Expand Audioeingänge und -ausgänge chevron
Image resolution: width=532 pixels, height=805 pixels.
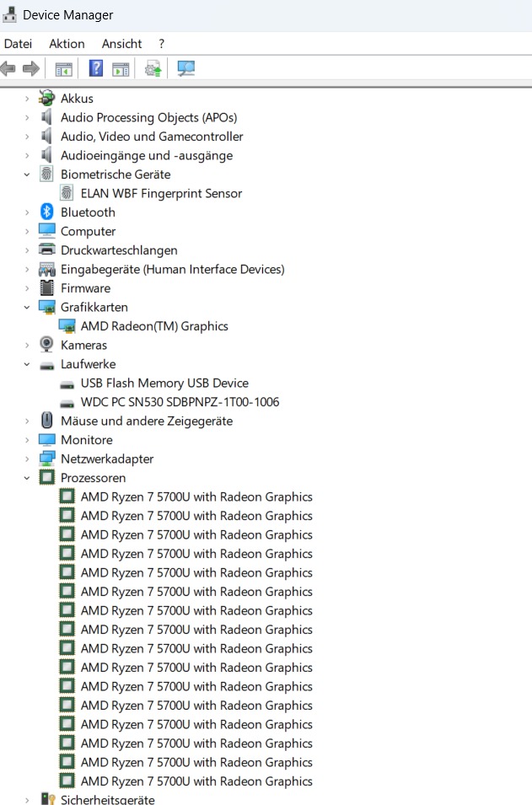(x=27, y=156)
